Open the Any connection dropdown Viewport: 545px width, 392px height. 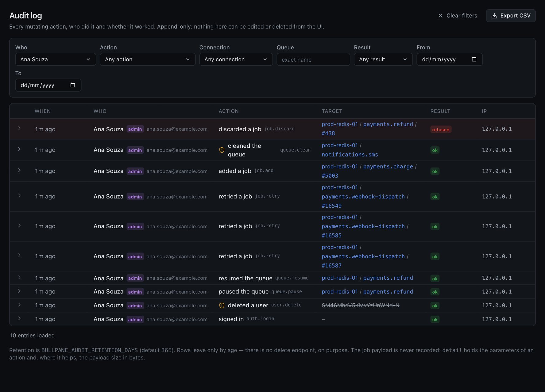[236, 59]
